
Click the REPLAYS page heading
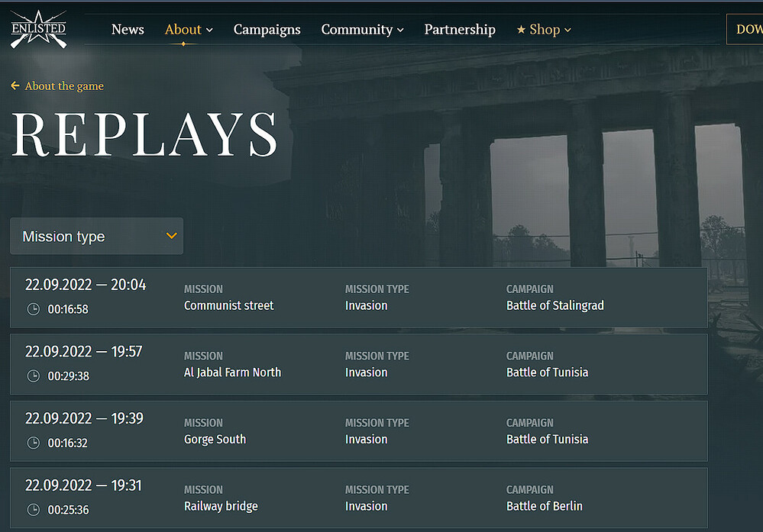click(x=144, y=134)
